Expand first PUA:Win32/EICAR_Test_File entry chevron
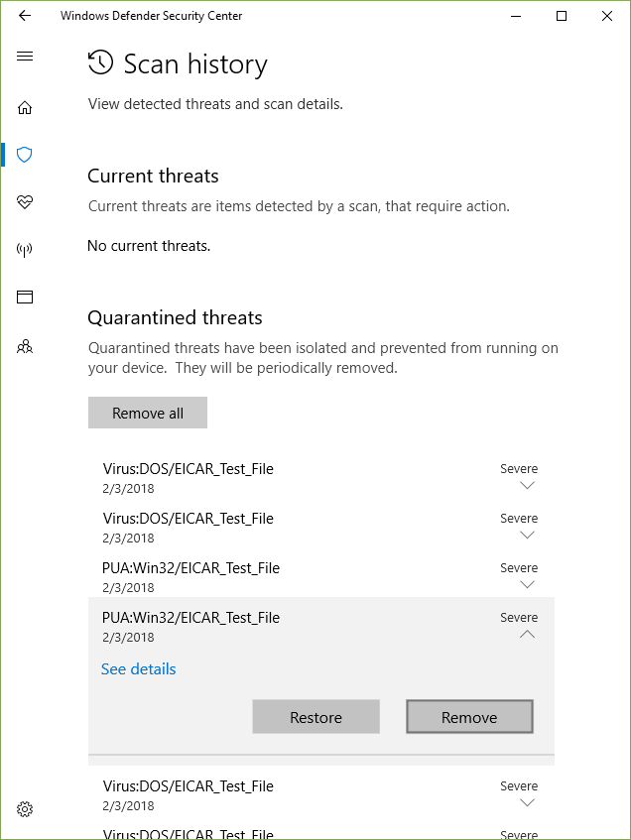 pyautogui.click(x=527, y=585)
